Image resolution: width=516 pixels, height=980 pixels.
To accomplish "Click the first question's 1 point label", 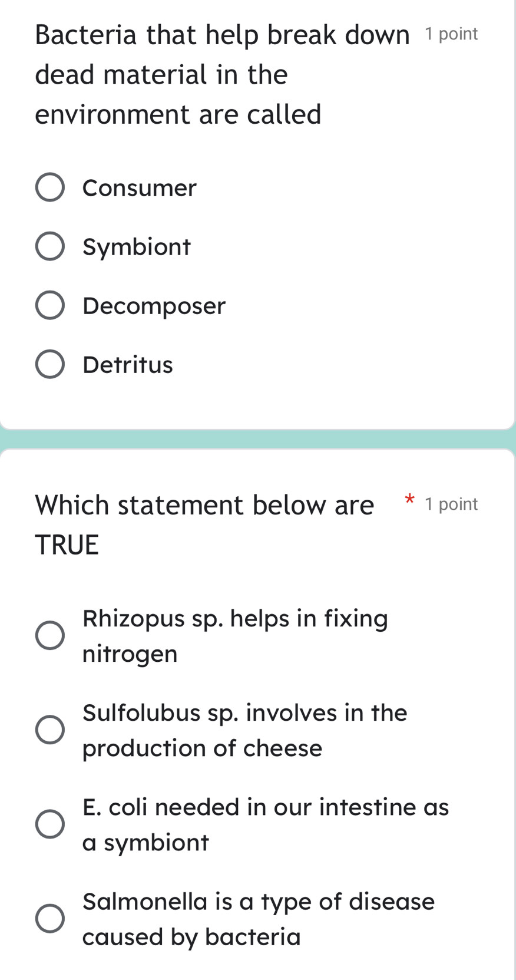I will 451,34.
